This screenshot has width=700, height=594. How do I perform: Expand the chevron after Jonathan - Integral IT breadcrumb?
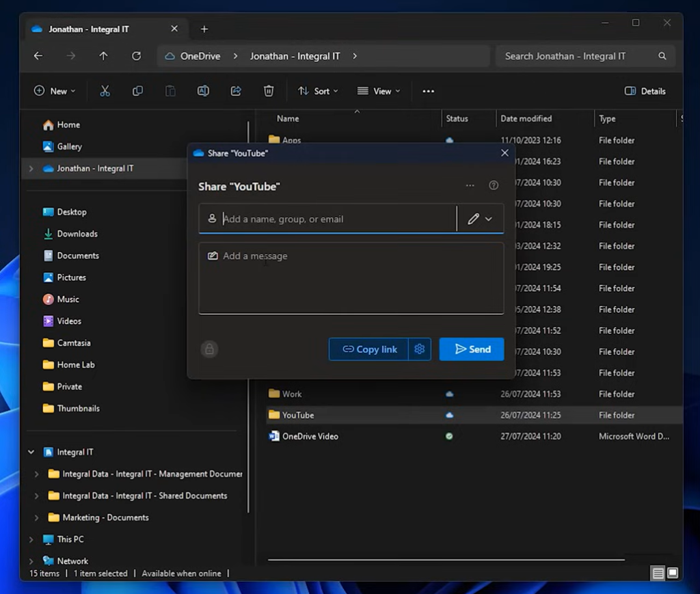click(355, 56)
